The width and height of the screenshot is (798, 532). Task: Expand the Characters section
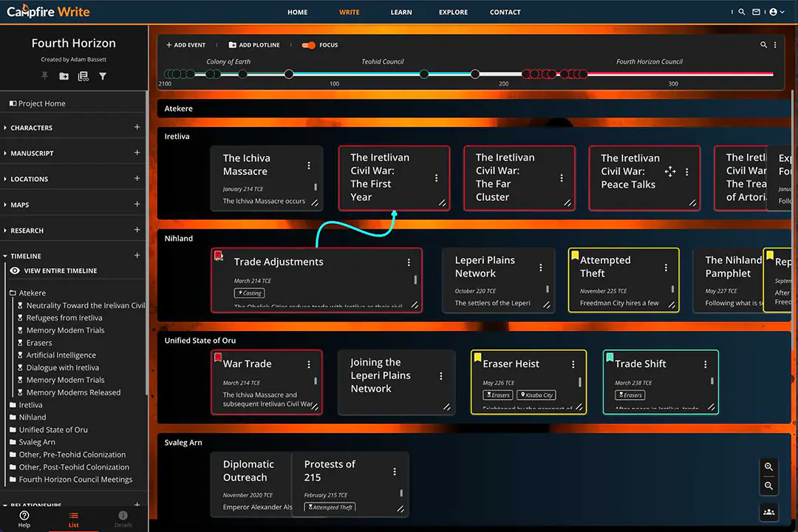[6, 128]
